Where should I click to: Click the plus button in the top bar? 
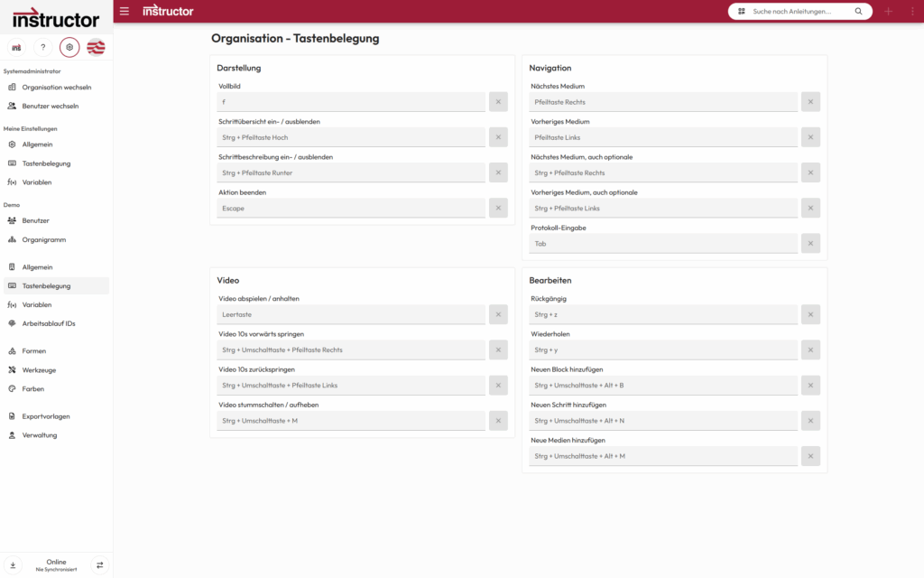point(888,11)
